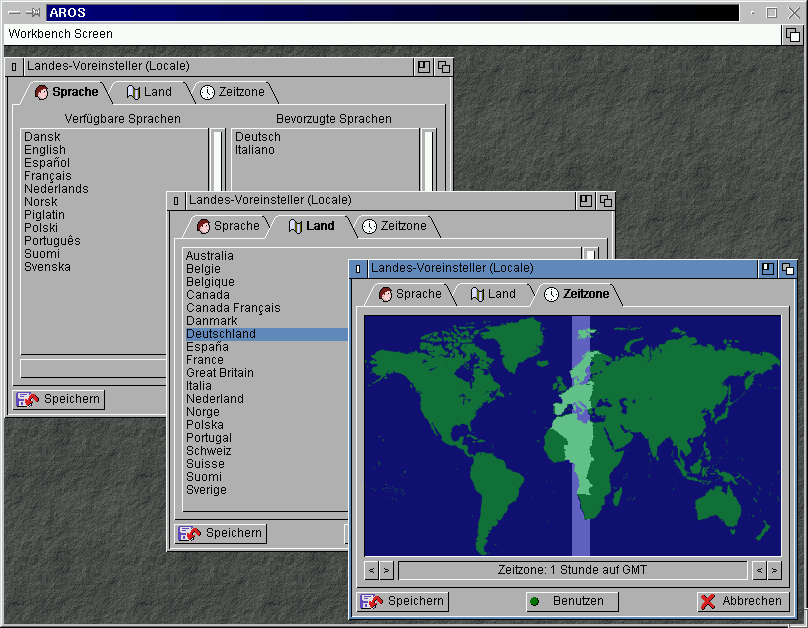Screen dimensions: 808x628
Task: Select Sprache tab in the middle Locale window
Action: pos(228,226)
